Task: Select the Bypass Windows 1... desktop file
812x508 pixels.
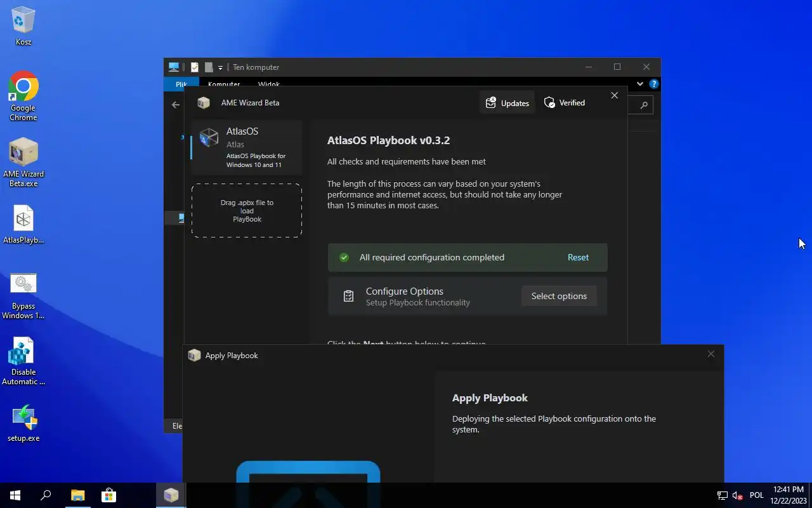Action: pos(23,296)
